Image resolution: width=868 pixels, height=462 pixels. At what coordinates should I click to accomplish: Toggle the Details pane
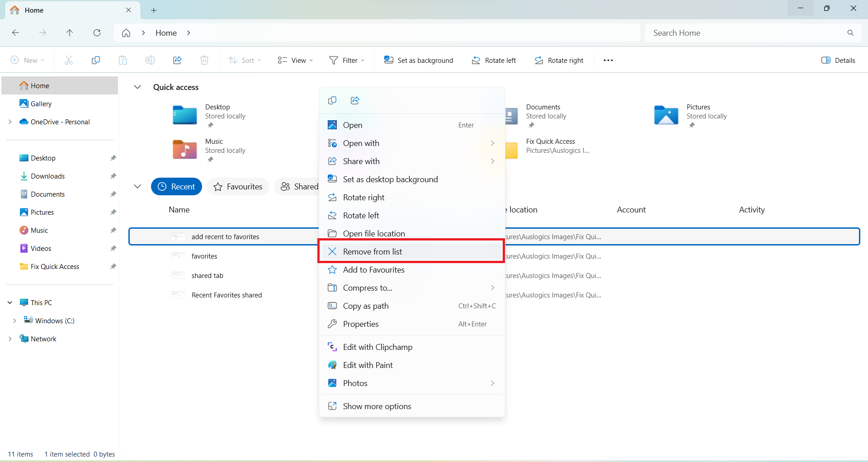pos(837,60)
